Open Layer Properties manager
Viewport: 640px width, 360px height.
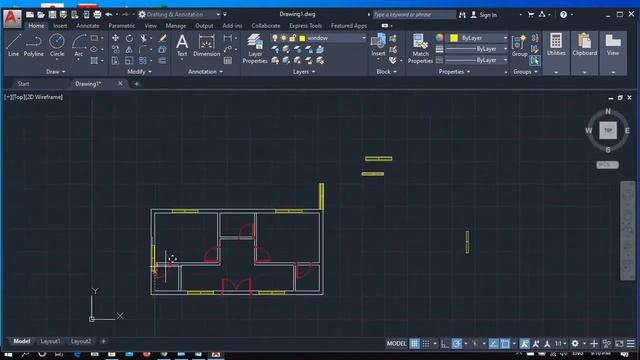pyautogui.click(x=255, y=49)
